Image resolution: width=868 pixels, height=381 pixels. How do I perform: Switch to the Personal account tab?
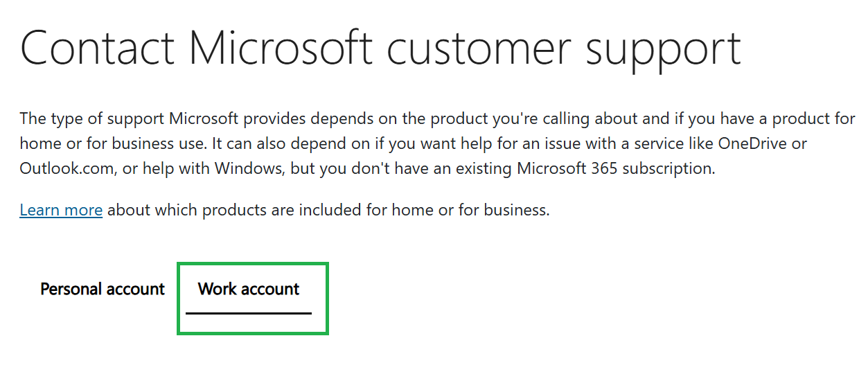[x=103, y=289]
